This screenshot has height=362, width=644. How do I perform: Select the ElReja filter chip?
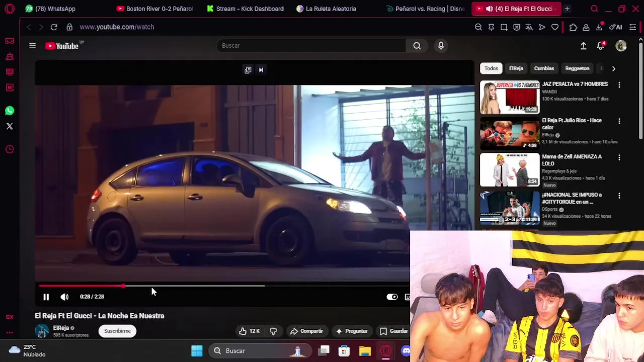click(516, 68)
